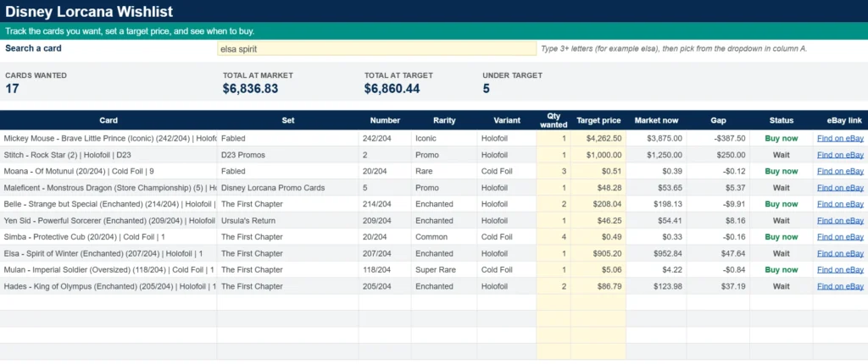The image size is (868, 364).
Task: Click the 'Common' rarity cell
Action: tap(444, 237)
